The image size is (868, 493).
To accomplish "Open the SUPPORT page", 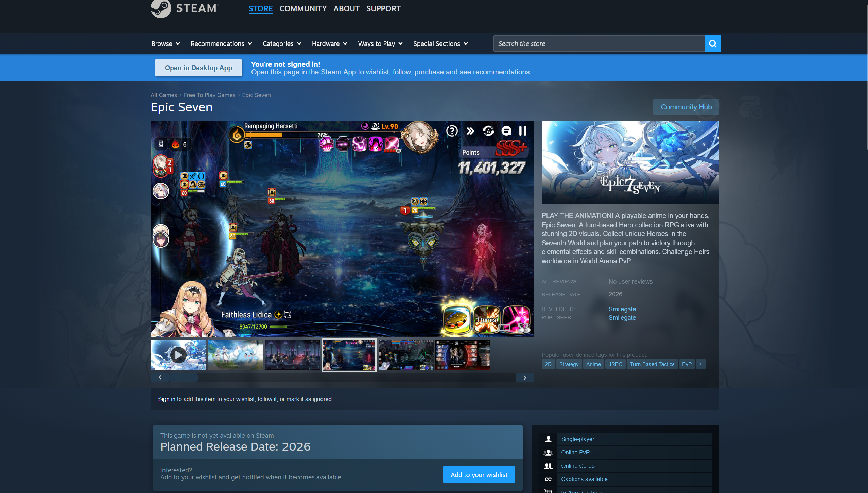I will (383, 8).
